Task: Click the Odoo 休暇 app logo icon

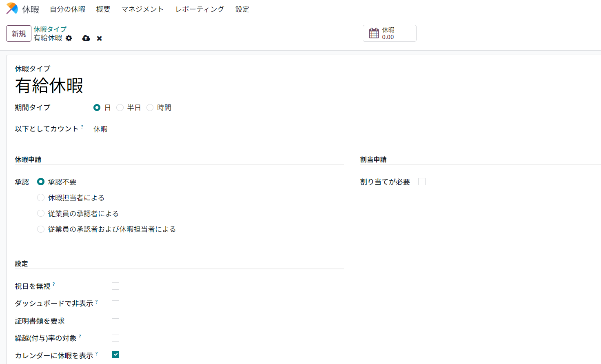Action: point(12,9)
